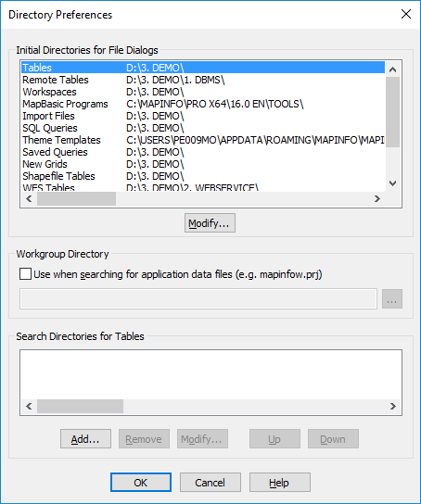
Task: Click the directories list scroll-up arrow
Action: click(392, 69)
